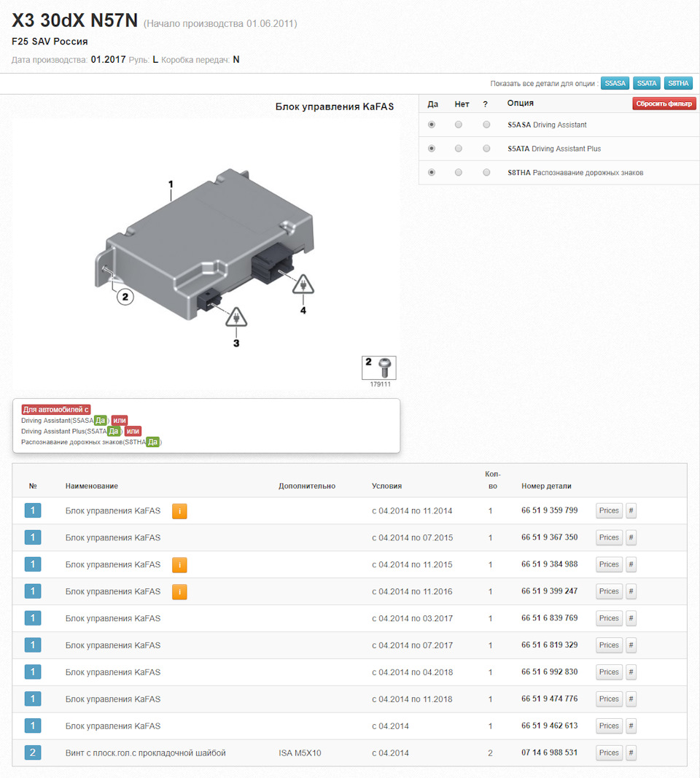Select Нет radio for S8THA option
The image size is (700, 778).
(x=459, y=172)
